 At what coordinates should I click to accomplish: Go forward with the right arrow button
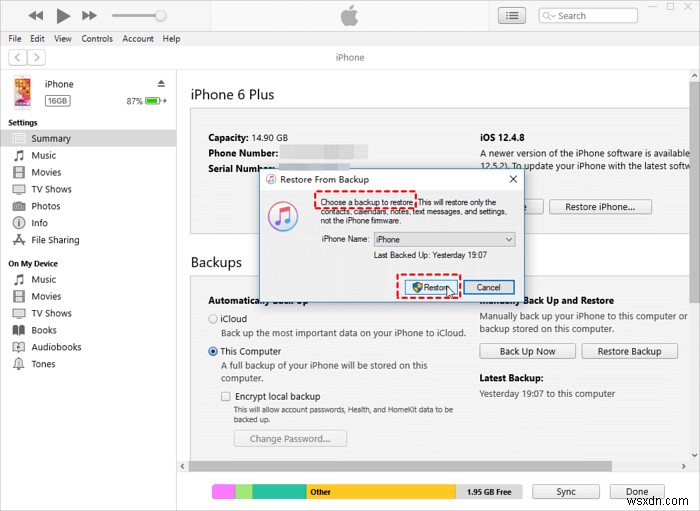pos(37,58)
